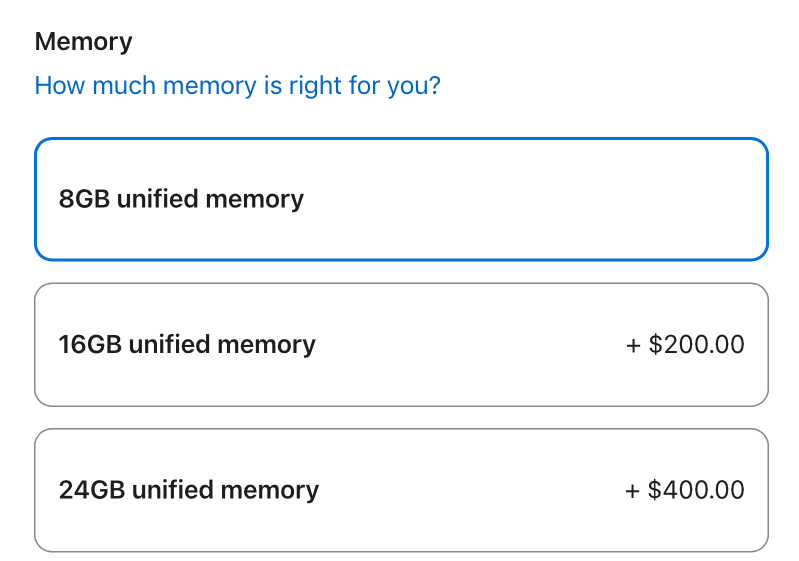This screenshot has height=561, width=799.
Task: Select the memory upgrade costing $200.00
Action: coord(401,345)
